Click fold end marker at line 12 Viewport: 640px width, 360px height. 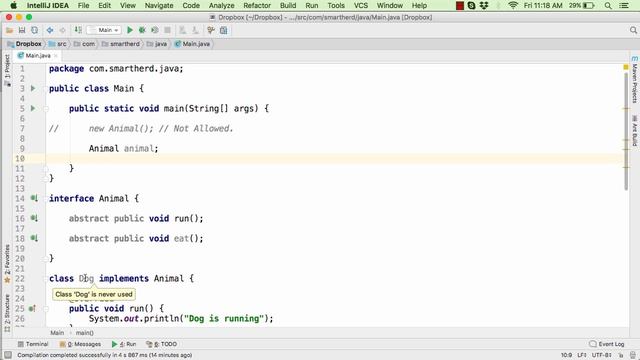(x=46, y=178)
